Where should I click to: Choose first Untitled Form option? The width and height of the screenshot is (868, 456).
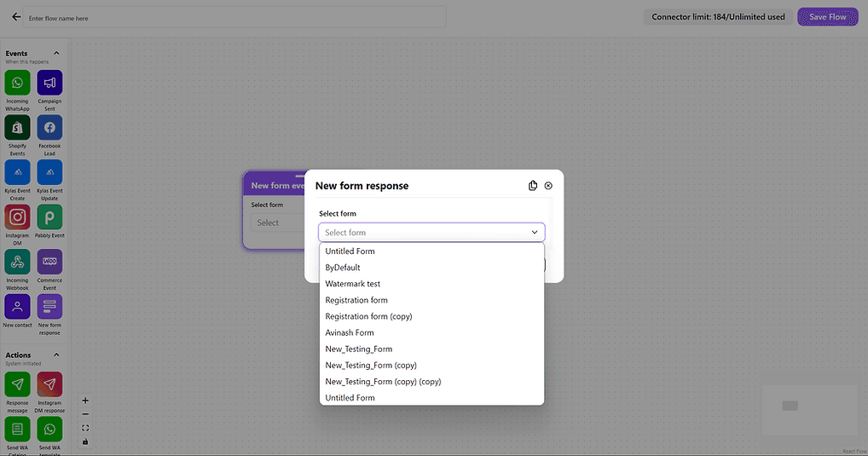[x=431, y=251]
